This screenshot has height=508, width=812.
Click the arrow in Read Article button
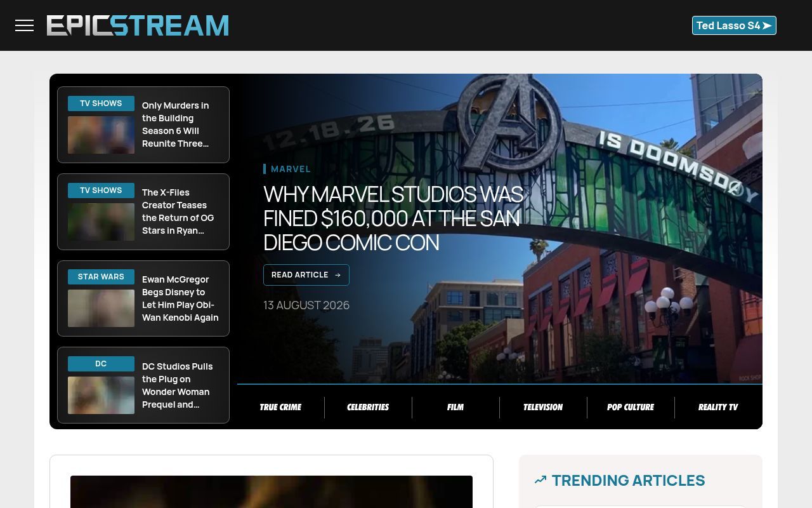coord(337,275)
